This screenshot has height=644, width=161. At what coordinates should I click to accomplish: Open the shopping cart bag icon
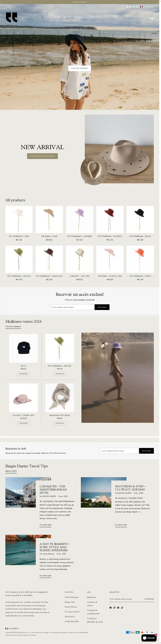pos(154,17)
